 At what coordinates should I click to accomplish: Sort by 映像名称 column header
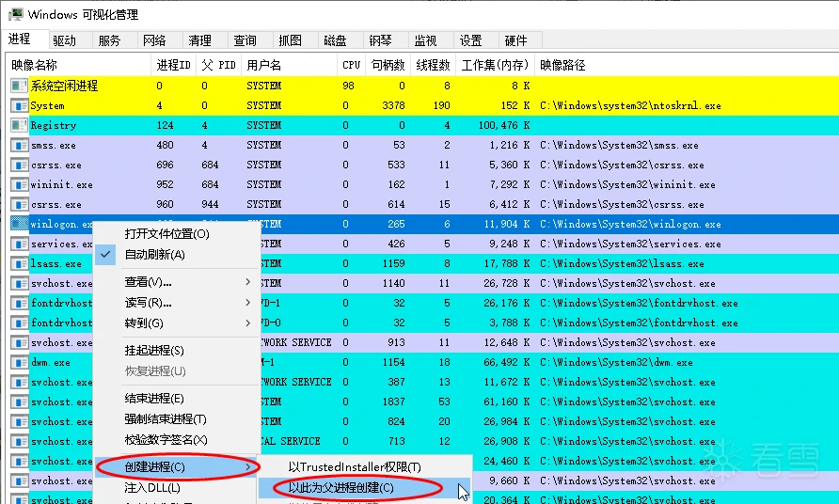pos(79,65)
